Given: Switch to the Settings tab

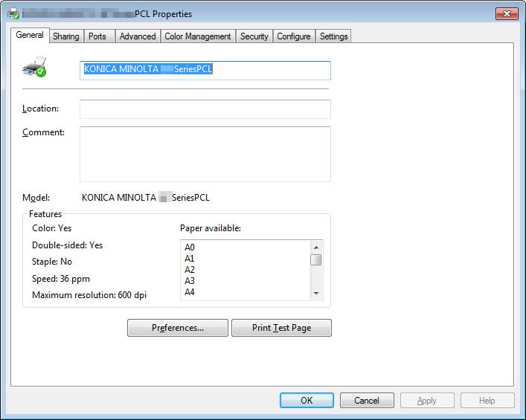Looking at the screenshot, I should [x=333, y=36].
